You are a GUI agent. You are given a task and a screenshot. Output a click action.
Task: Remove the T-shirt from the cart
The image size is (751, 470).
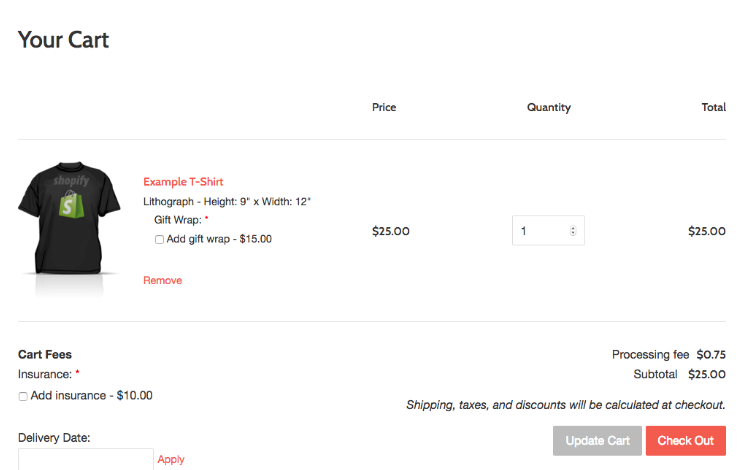point(162,281)
